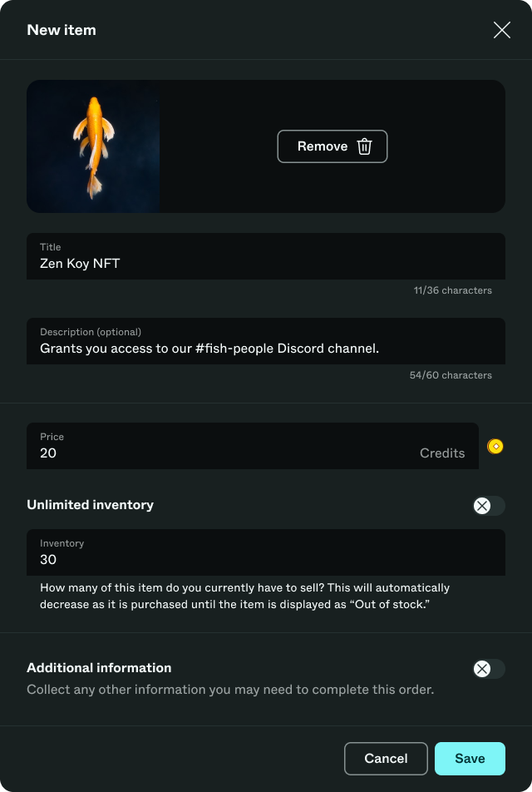Click the Inventory quantity field

pos(266,552)
